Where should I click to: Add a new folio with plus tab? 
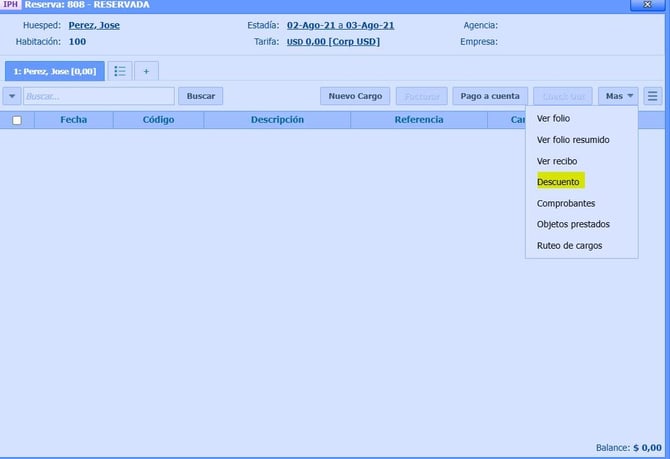[146, 71]
